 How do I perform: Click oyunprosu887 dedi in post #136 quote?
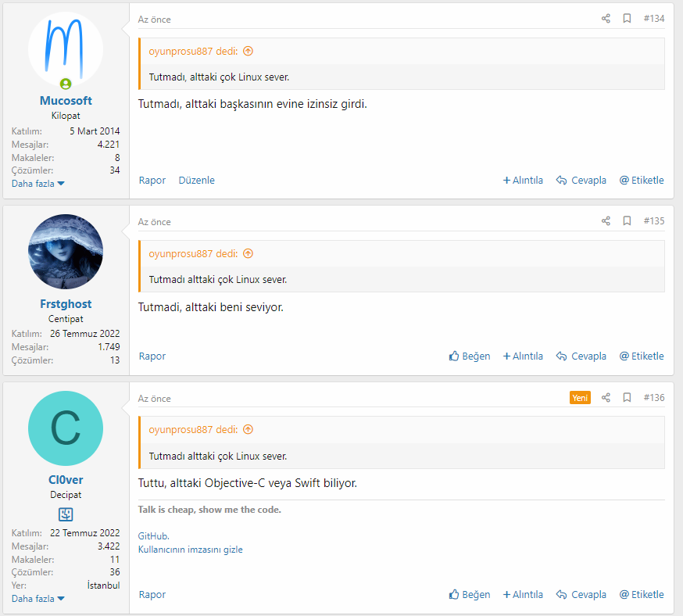[193, 429]
